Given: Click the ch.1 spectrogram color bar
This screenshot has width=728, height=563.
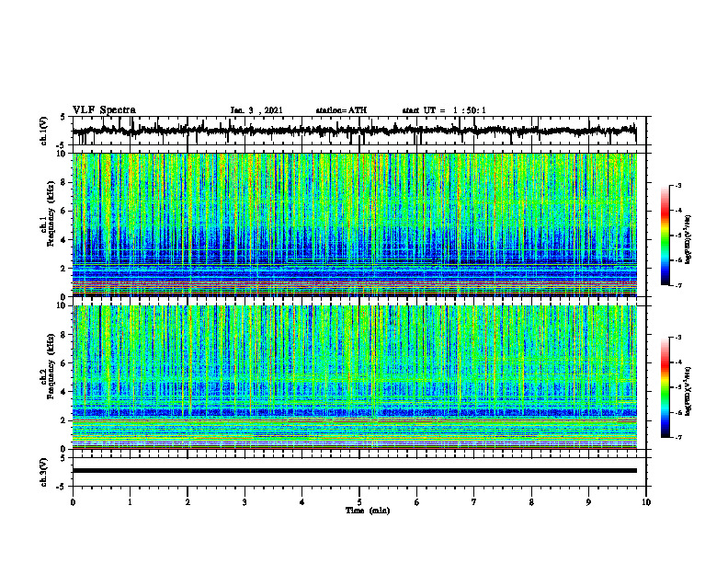Looking at the screenshot, I should pos(665,236).
